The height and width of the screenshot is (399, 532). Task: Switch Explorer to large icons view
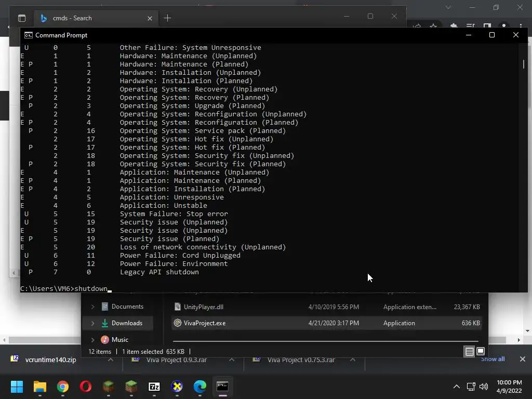pyautogui.click(x=481, y=352)
